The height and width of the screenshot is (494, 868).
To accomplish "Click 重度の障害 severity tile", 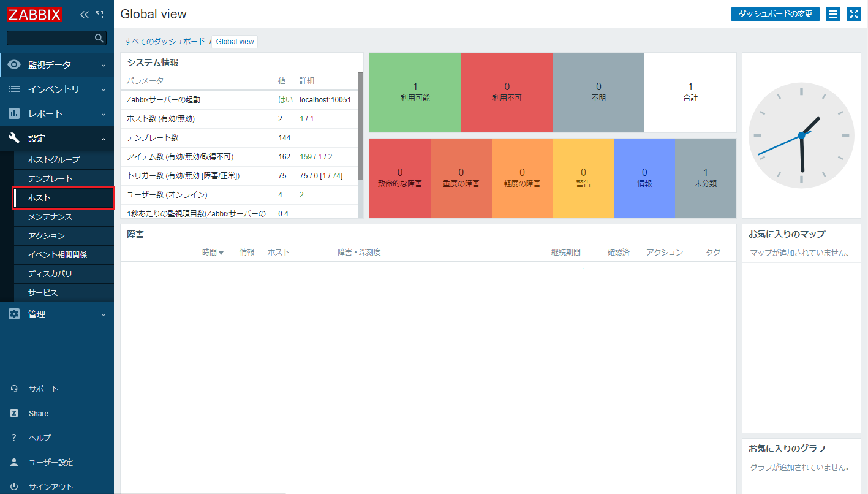I will point(461,178).
